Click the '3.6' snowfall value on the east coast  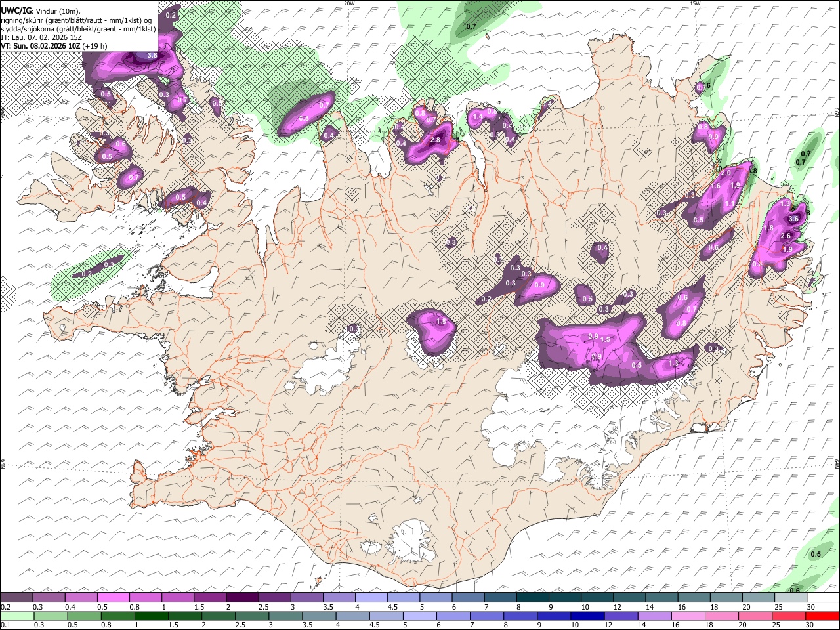(793, 219)
